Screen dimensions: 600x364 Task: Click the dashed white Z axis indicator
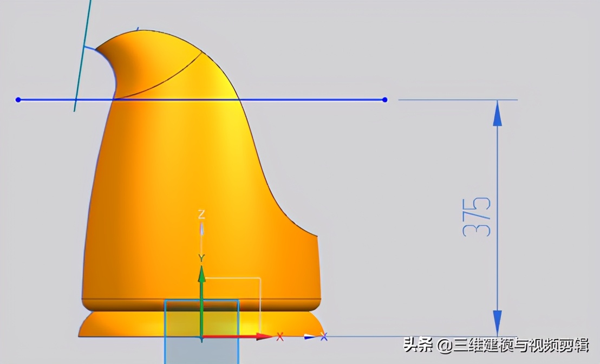[x=201, y=230]
